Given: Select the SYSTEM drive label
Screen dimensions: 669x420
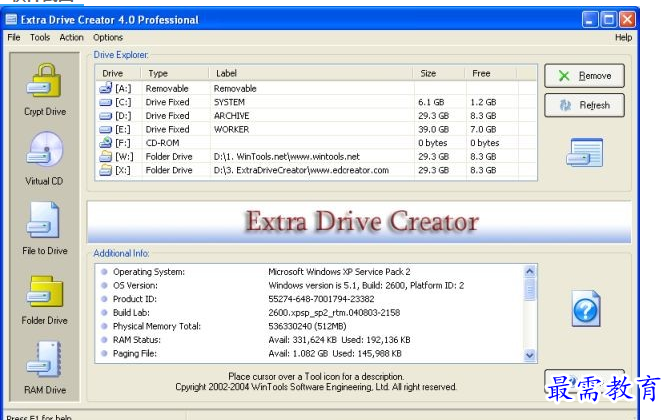Looking at the screenshot, I should [x=229, y=102].
